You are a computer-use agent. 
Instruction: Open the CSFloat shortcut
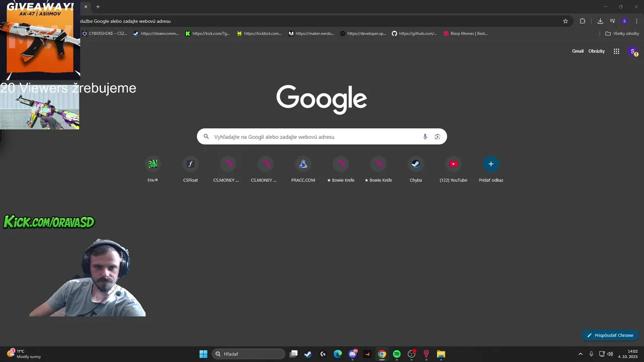click(190, 169)
